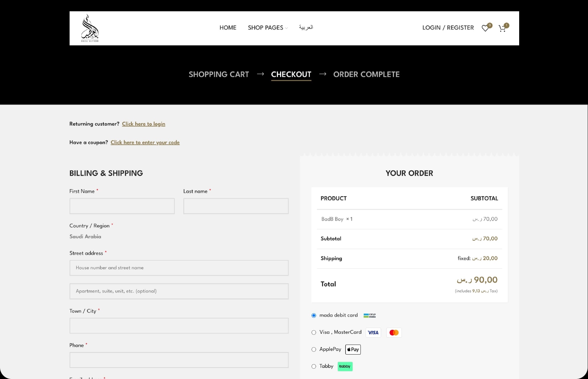Screen dimensions: 588x379
Task: Focus the Phone field
Action: [x=179, y=360]
